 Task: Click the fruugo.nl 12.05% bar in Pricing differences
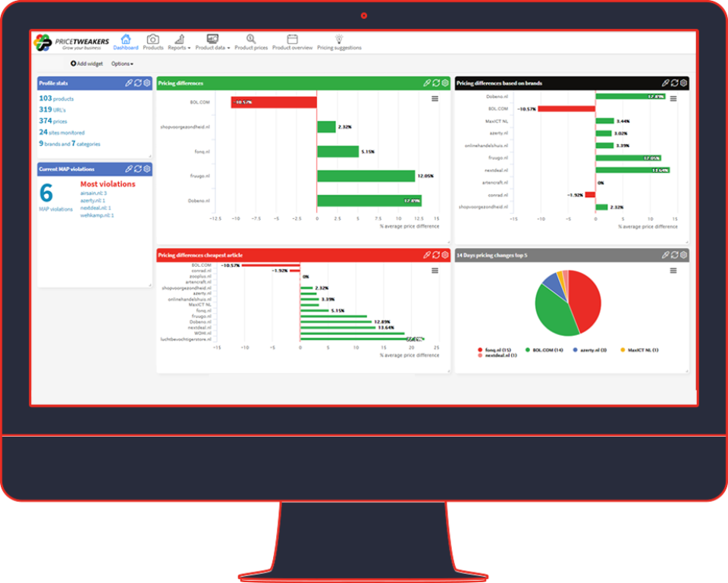point(366,176)
